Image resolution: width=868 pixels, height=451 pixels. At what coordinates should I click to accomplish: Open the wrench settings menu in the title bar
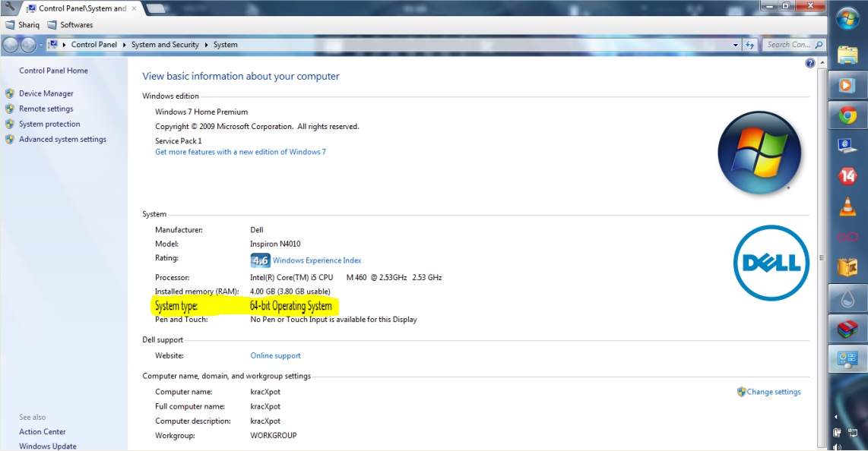pyautogui.click(x=9, y=7)
